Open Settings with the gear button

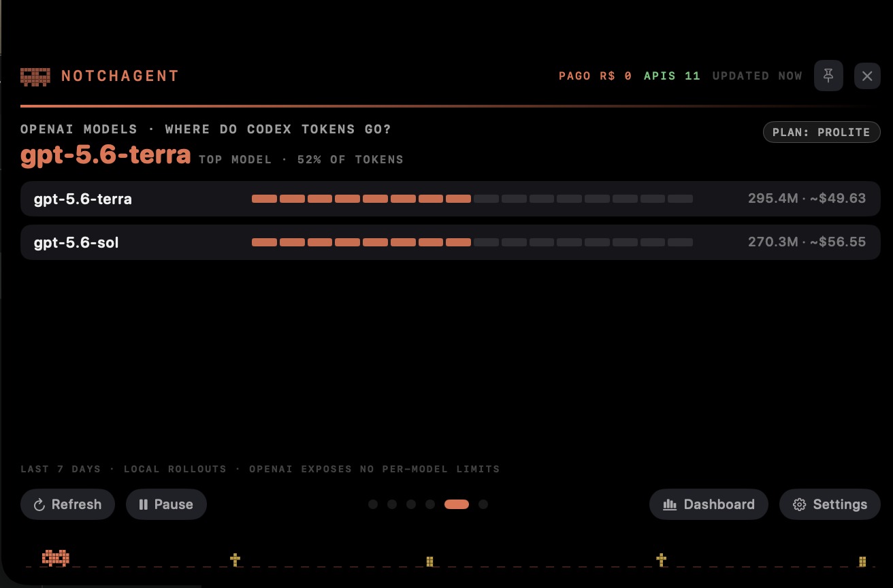(x=830, y=504)
